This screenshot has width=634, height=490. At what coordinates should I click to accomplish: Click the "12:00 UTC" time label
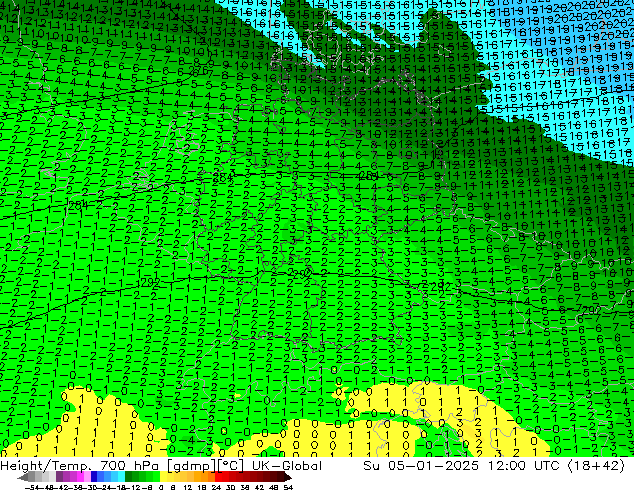point(524,466)
